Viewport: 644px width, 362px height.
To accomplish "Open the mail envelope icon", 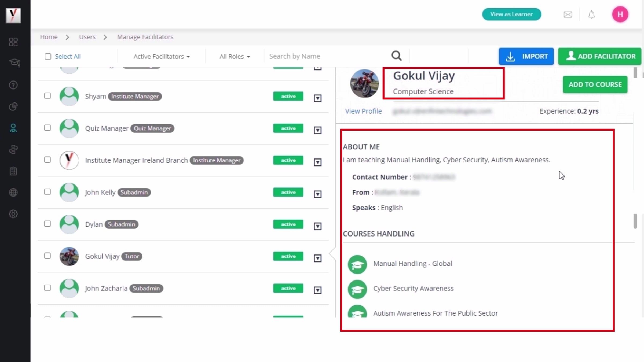I will tap(568, 14).
